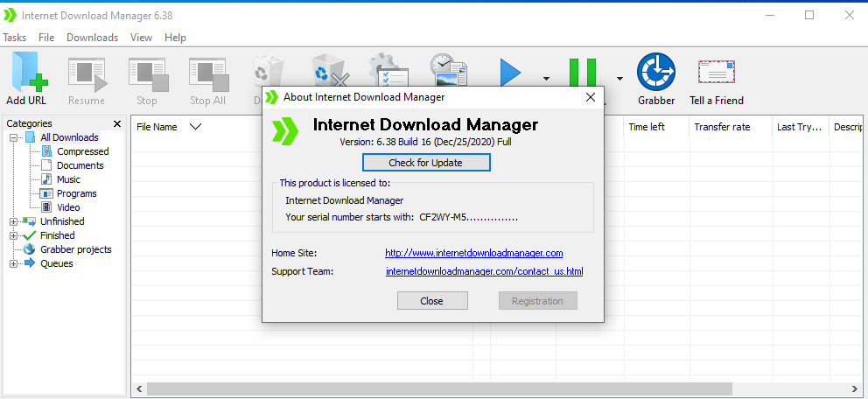Screen dimensions: 868x399
Task: Expand the Unfinished tree node
Action: click(13, 221)
